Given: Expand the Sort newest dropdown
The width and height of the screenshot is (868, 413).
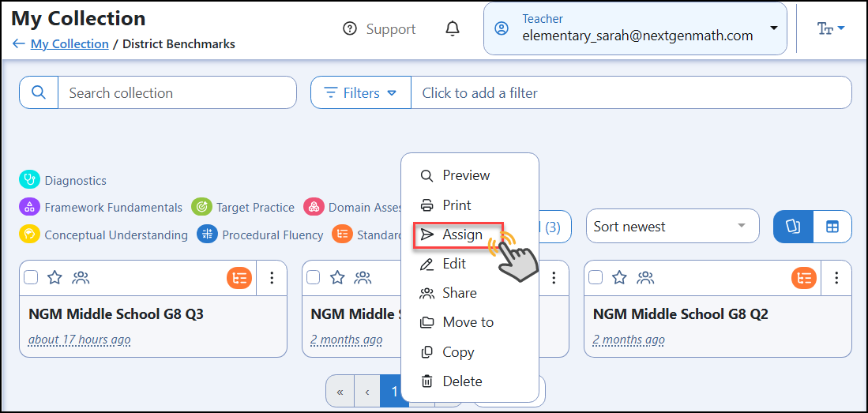Looking at the screenshot, I should tap(672, 227).
